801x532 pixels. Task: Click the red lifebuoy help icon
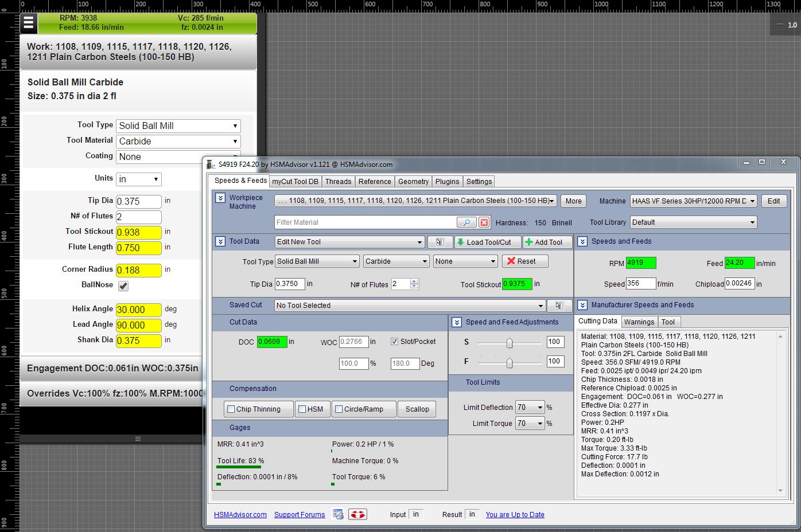pos(358,514)
